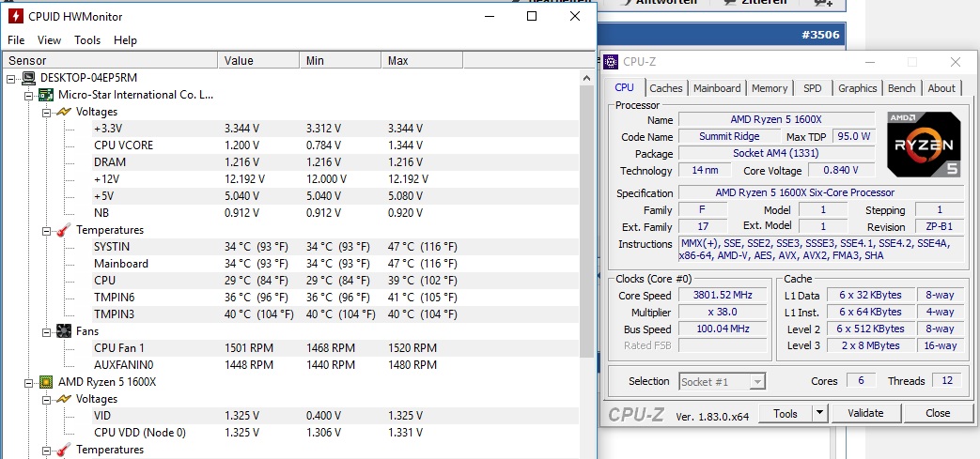
Task: Open the Tools menu in HWMonitor
Action: click(x=87, y=40)
